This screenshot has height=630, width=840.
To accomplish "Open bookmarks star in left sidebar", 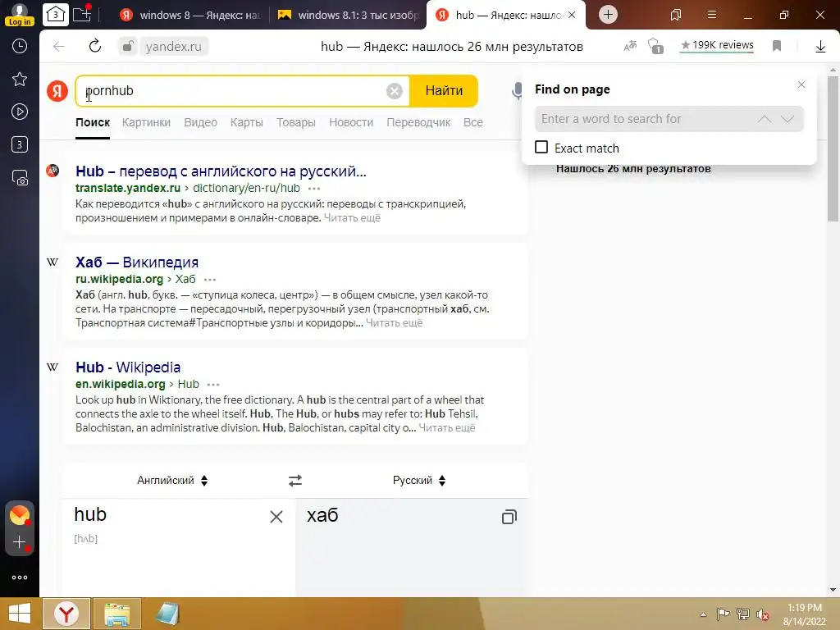I will coord(20,80).
